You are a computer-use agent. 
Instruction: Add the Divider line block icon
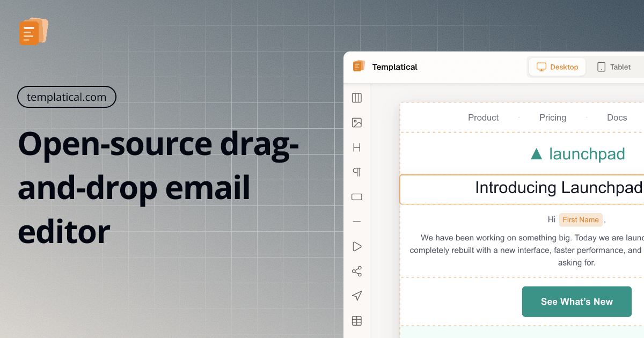357,222
